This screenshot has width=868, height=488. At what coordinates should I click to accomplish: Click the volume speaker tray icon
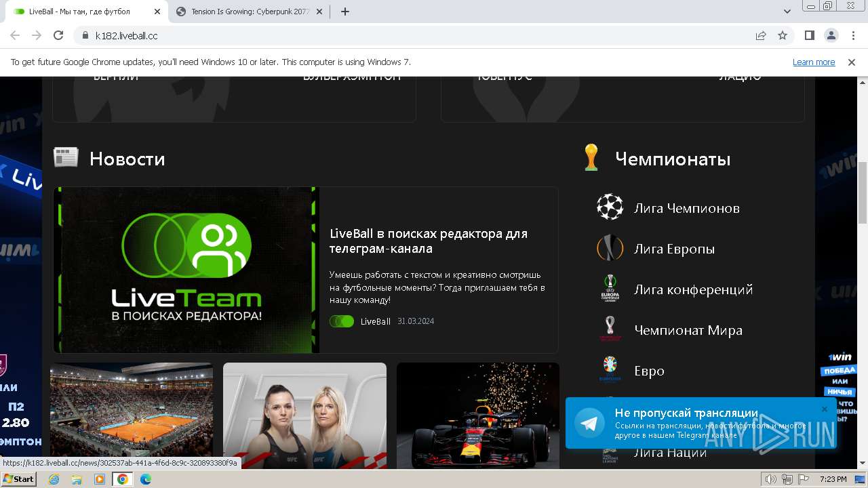[770, 479]
